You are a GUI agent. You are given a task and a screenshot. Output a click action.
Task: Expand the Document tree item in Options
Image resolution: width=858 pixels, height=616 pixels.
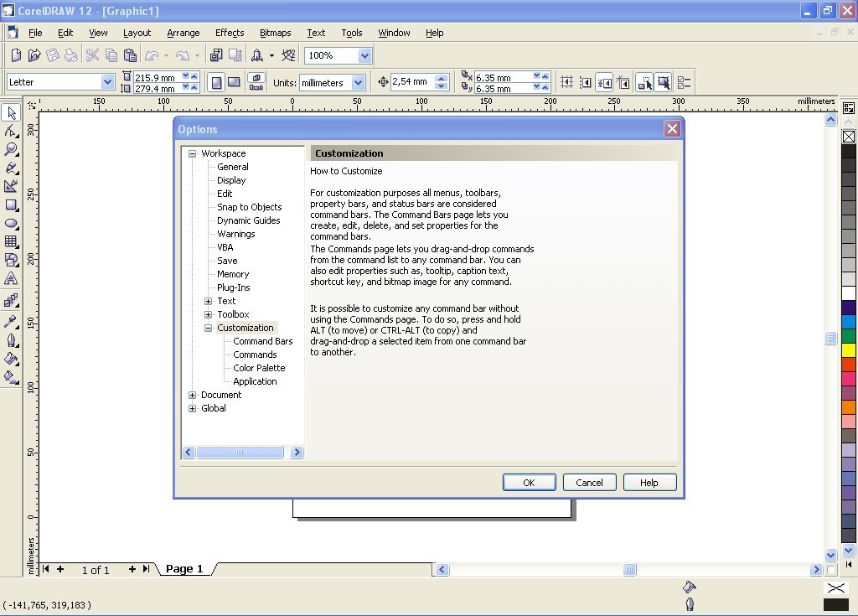pyautogui.click(x=192, y=395)
